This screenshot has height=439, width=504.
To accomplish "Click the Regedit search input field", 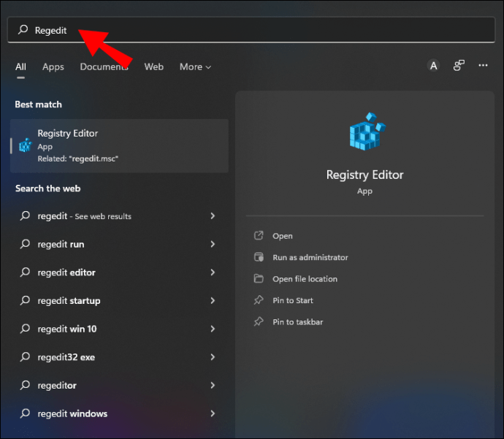I will point(251,30).
